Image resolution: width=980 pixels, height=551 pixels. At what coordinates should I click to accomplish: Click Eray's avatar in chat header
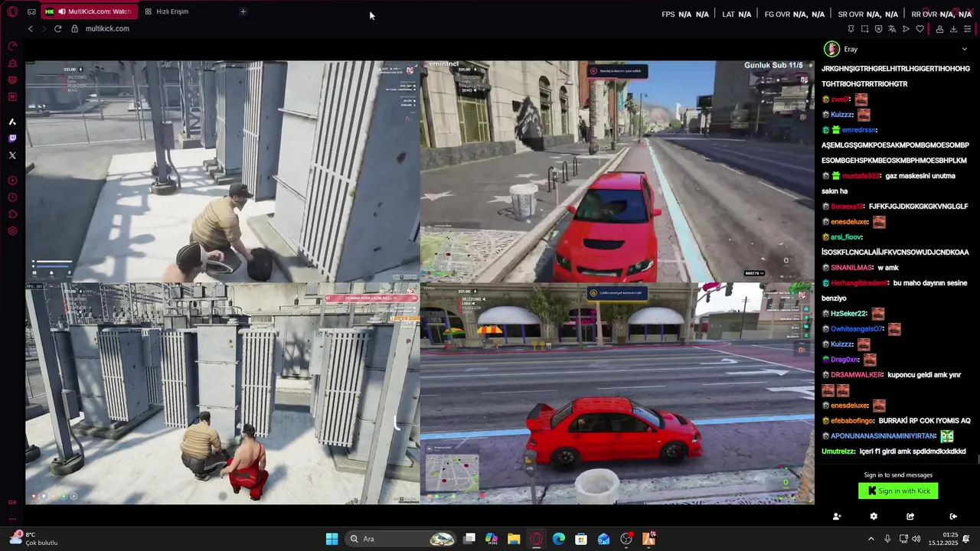tap(831, 49)
